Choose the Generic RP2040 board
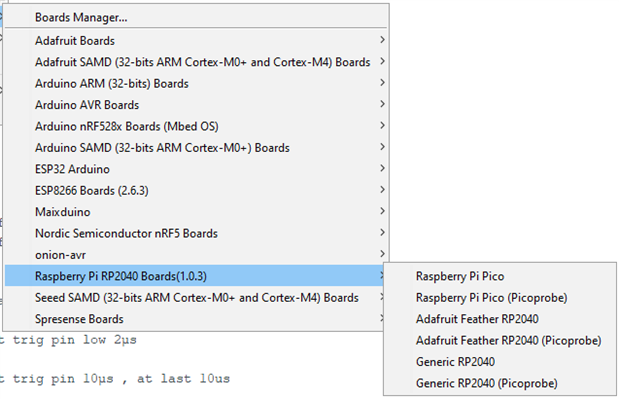This screenshot has width=619, height=399. [500, 362]
